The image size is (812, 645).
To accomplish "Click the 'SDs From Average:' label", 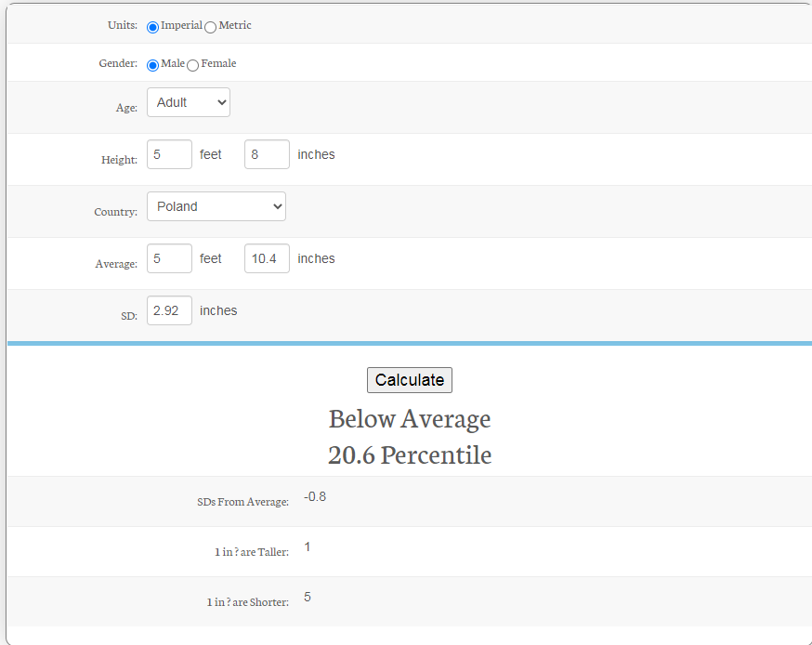I will 242,502.
